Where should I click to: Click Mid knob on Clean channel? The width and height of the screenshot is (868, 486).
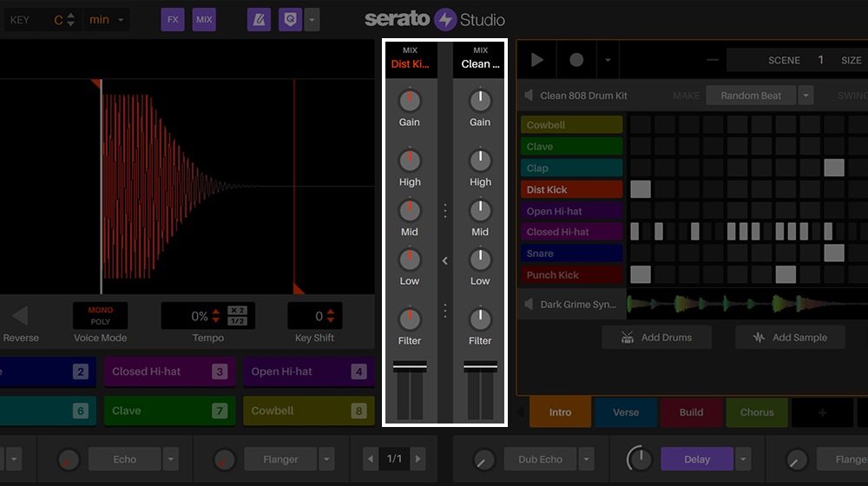(x=480, y=210)
